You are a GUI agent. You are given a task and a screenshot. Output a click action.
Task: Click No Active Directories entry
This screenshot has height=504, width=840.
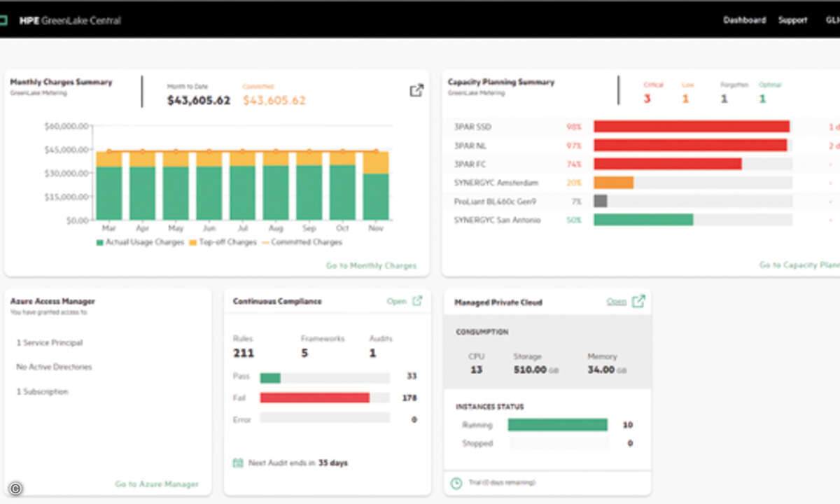(x=54, y=367)
